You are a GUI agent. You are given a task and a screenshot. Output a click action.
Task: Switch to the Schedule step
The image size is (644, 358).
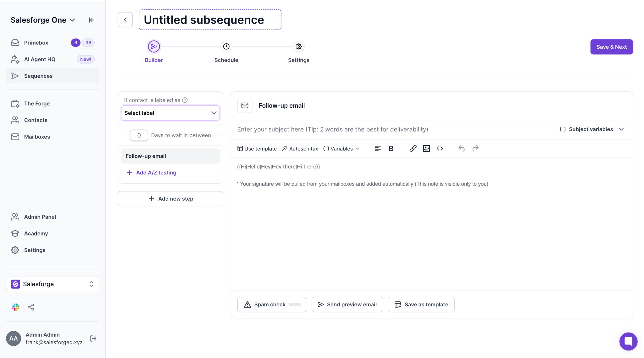[x=226, y=47]
